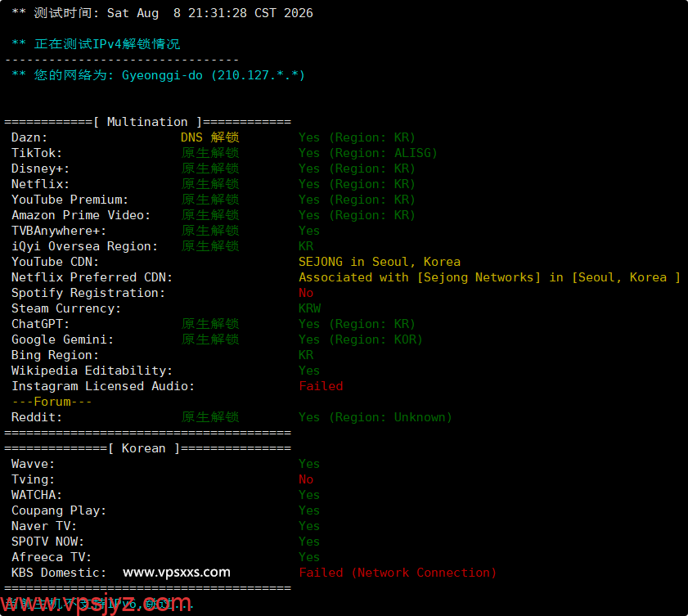Click the 'YouTube Premium:' label
This screenshot has width=688, height=616.
pos(70,200)
